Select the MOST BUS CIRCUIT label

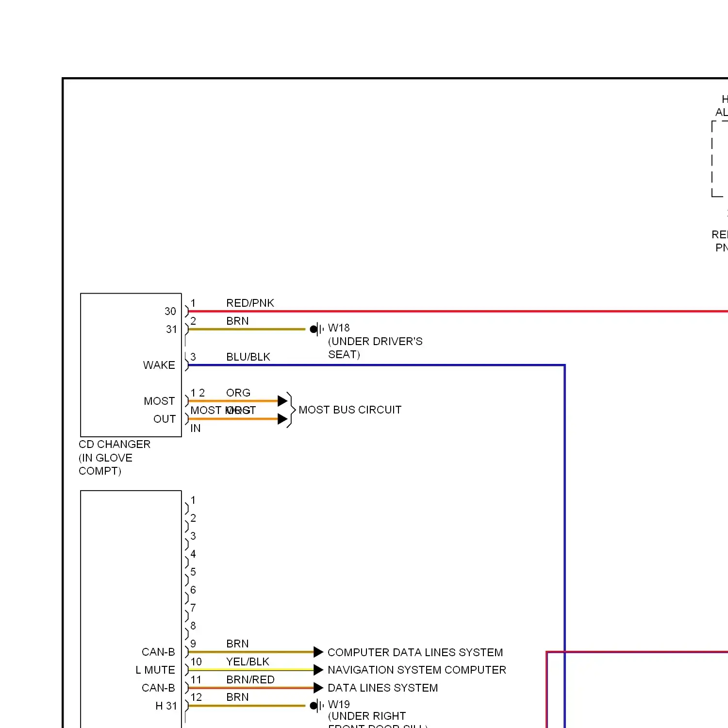[x=350, y=410]
